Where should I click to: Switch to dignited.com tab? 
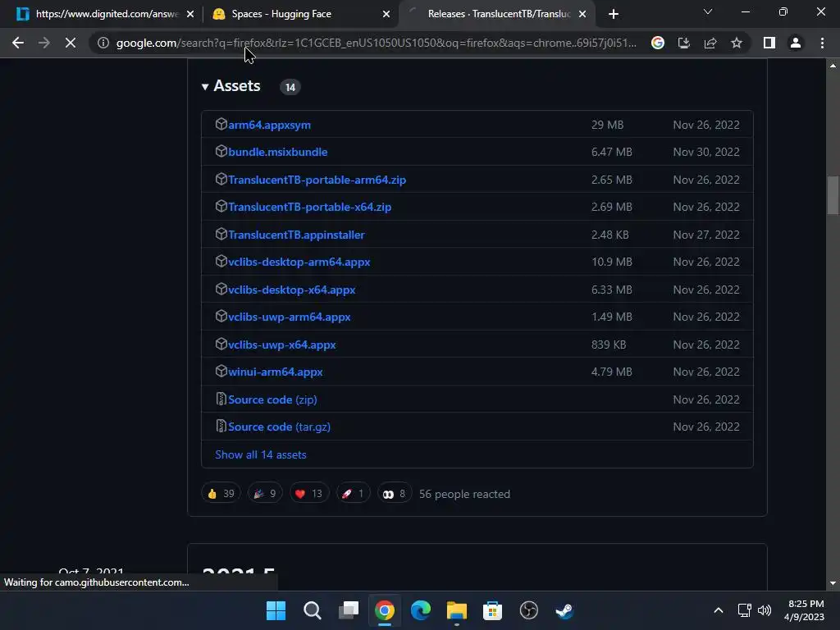(106, 14)
